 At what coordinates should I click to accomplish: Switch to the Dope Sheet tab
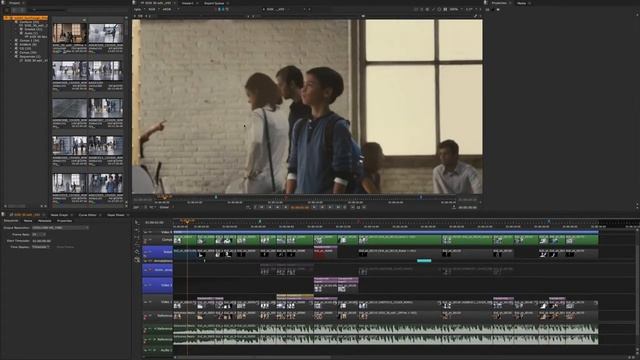(x=116, y=215)
